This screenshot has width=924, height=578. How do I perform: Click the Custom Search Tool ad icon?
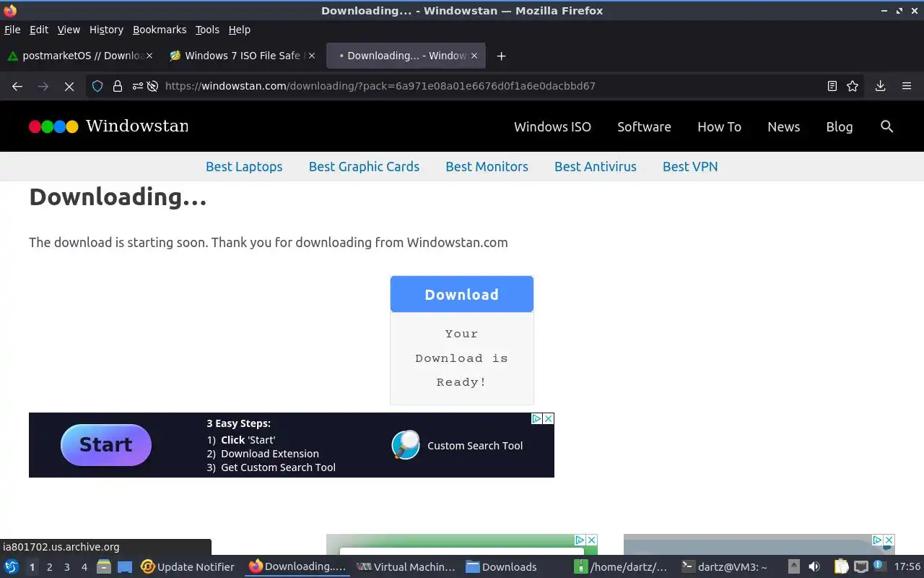pyautogui.click(x=406, y=445)
